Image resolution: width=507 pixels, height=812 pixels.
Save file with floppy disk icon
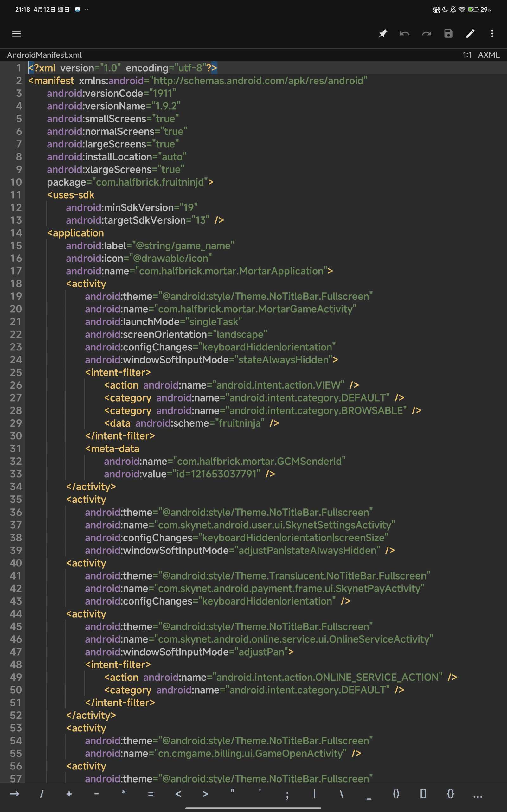[448, 34]
